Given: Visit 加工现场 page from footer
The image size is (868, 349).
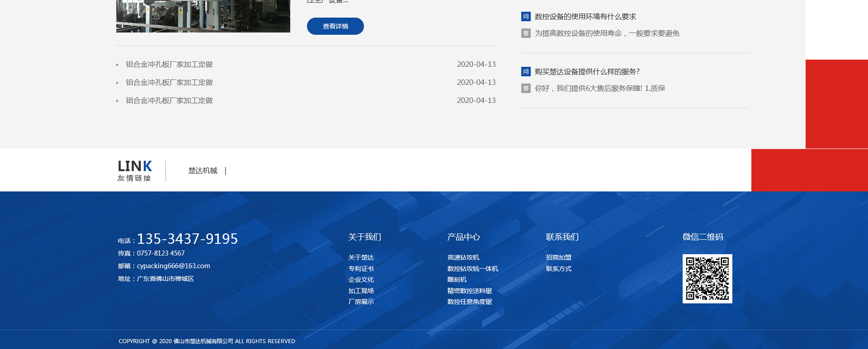Looking at the screenshot, I should click(361, 291).
